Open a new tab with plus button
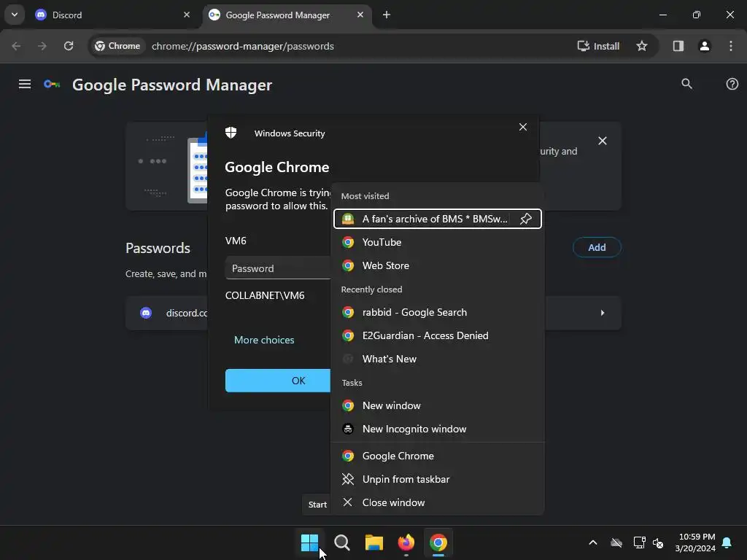The height and width of the screenshot is (560, 747). click(387, 15)
